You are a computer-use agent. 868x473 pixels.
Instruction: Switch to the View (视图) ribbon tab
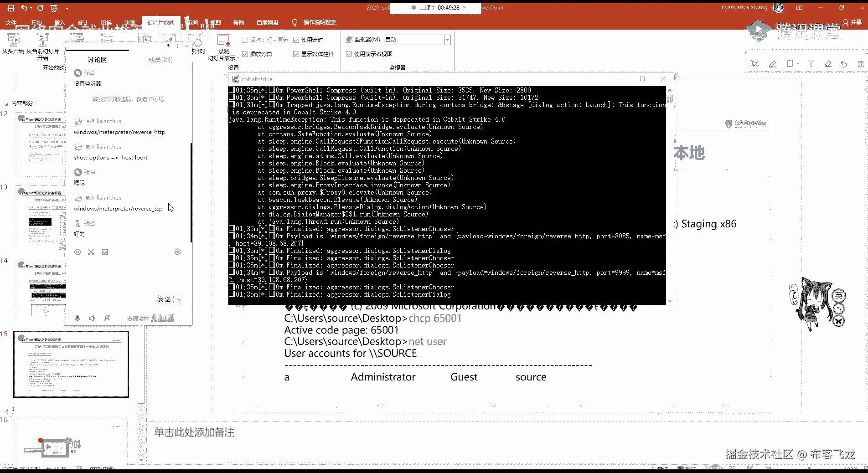[215, 22]
